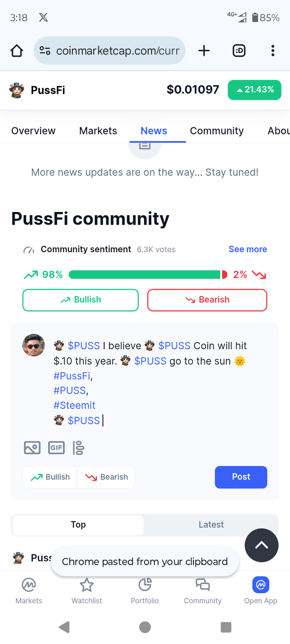Tag the post as Bullish
This screenshot has width=290, height=644.
pos(50,477)
